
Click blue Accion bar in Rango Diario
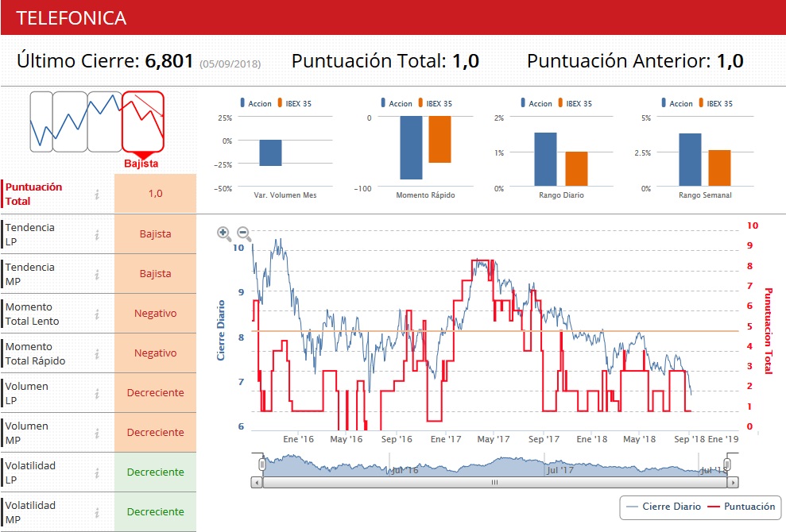coord(545,160)
